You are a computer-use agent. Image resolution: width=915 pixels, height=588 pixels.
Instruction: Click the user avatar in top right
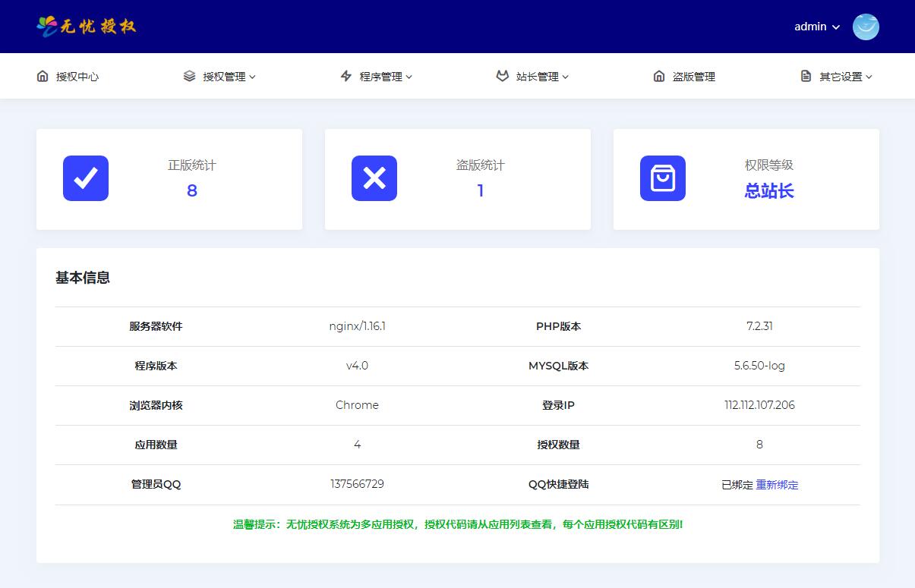[865, 27]
